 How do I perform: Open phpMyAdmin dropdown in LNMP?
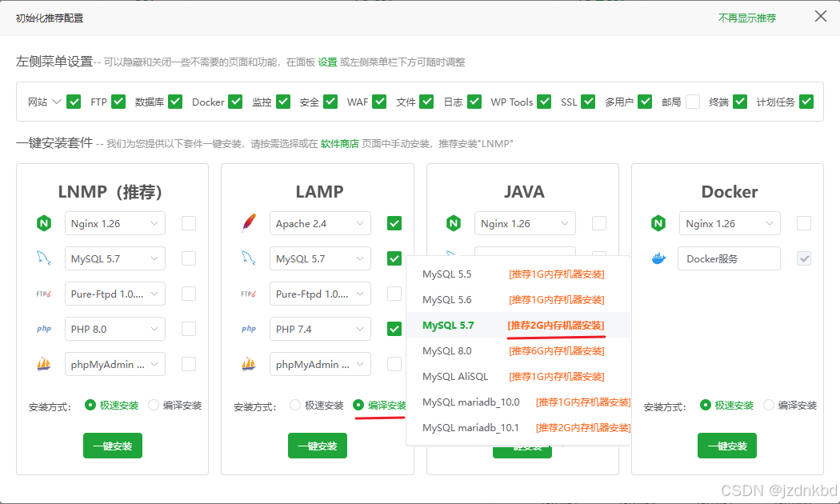pyautogui.click(x=115, y=364)
